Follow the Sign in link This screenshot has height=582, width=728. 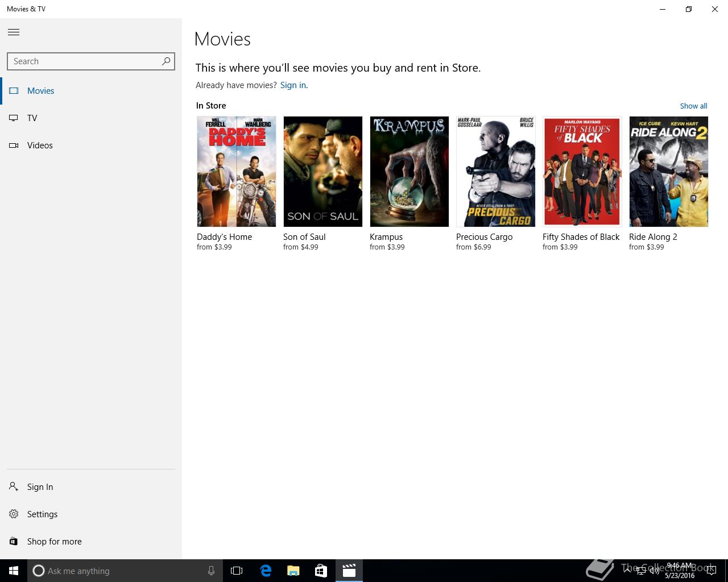pyautogui.click(x=293, y=85)
